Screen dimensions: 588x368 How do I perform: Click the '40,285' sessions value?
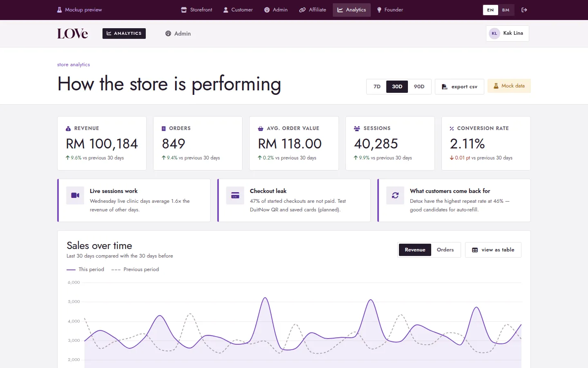pos(376,144)
